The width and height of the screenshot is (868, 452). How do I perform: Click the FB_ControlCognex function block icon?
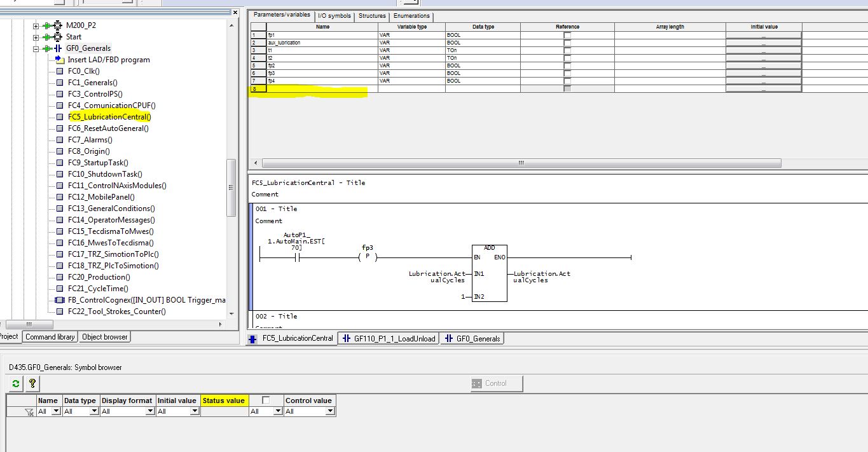click(x=60, y=300)
